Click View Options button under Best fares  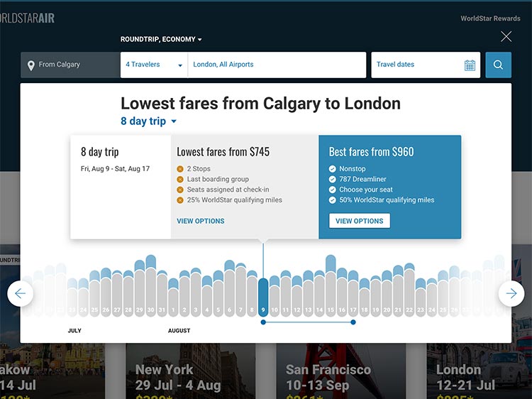[x=359, y=221]
